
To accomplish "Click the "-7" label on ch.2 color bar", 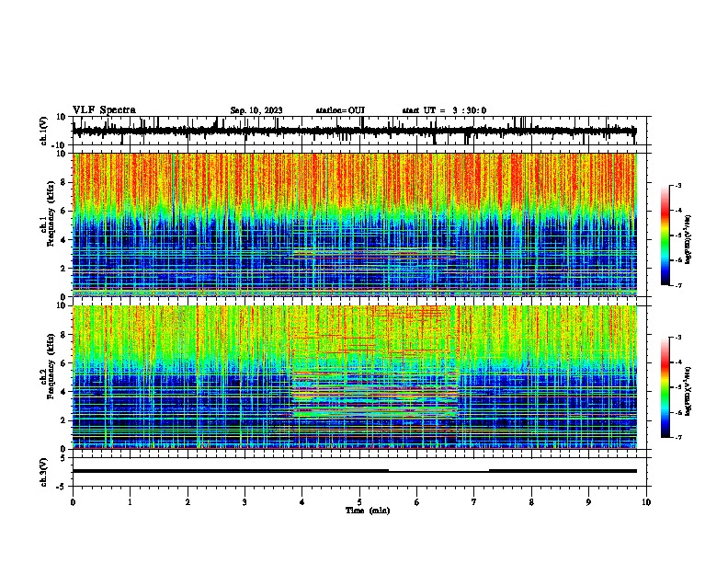I will pyautogui.click(x=677, y=437).
